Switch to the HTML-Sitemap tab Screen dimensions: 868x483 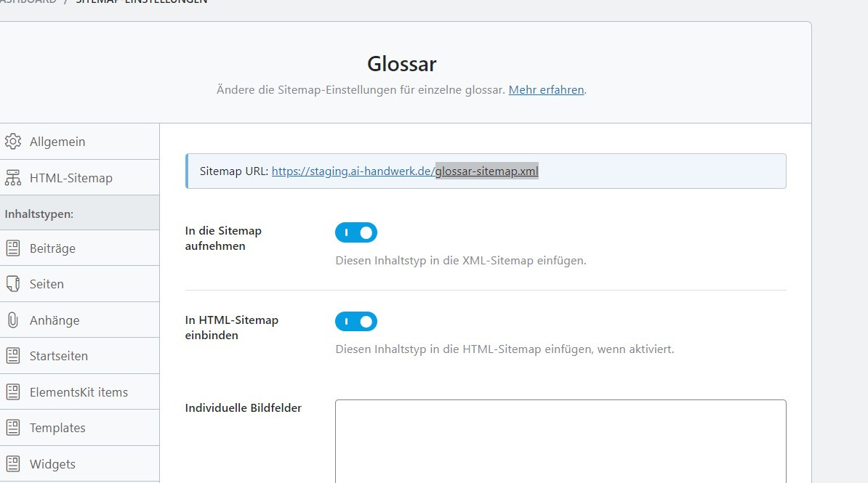click(x=71, y=178)
